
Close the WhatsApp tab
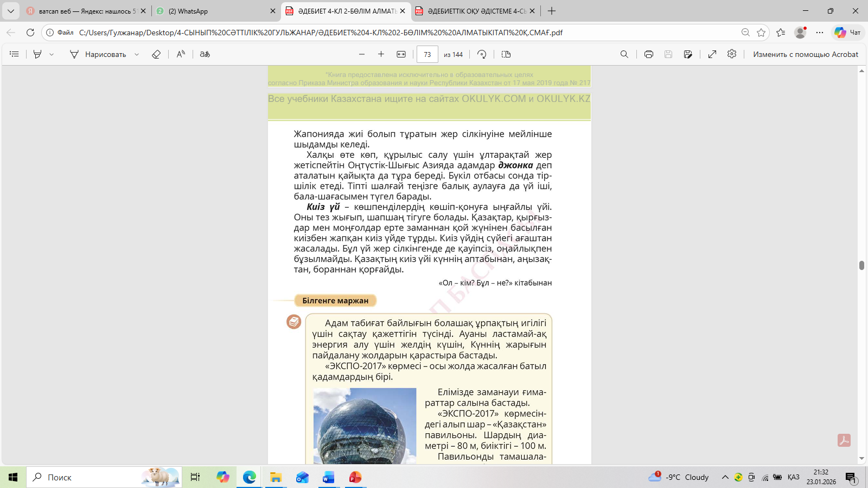tap(273, 11)
